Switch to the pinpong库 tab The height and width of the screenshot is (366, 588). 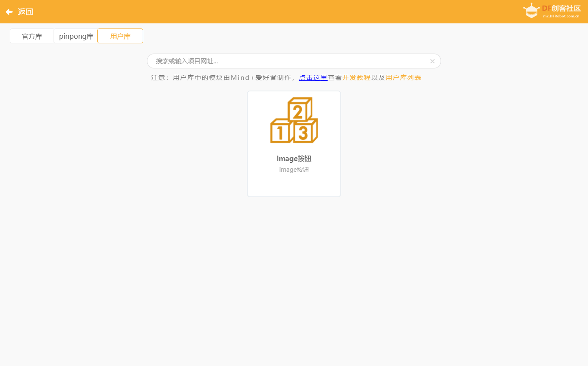pos(76,36)
